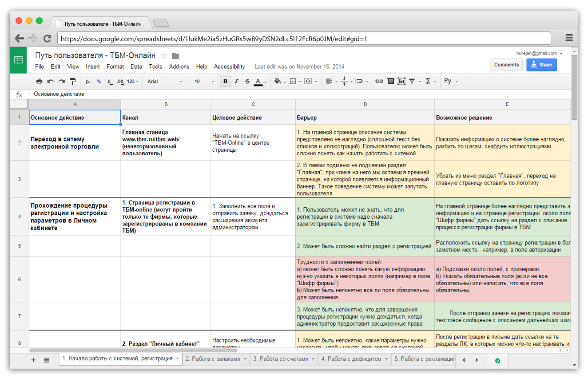
Task: Open the Tools menu
Action: pyautogui.click(x=155, y=67)
